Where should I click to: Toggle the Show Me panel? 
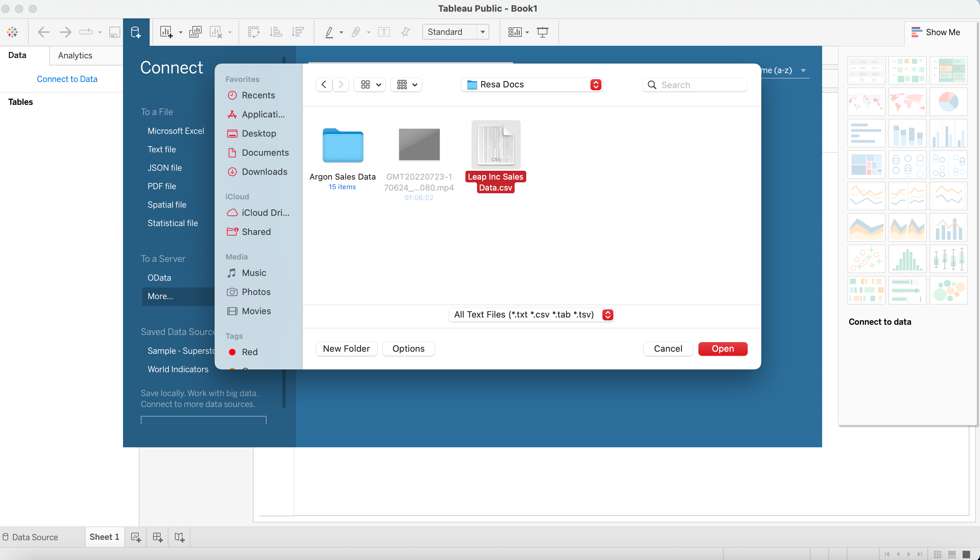[x=936, y=32]
